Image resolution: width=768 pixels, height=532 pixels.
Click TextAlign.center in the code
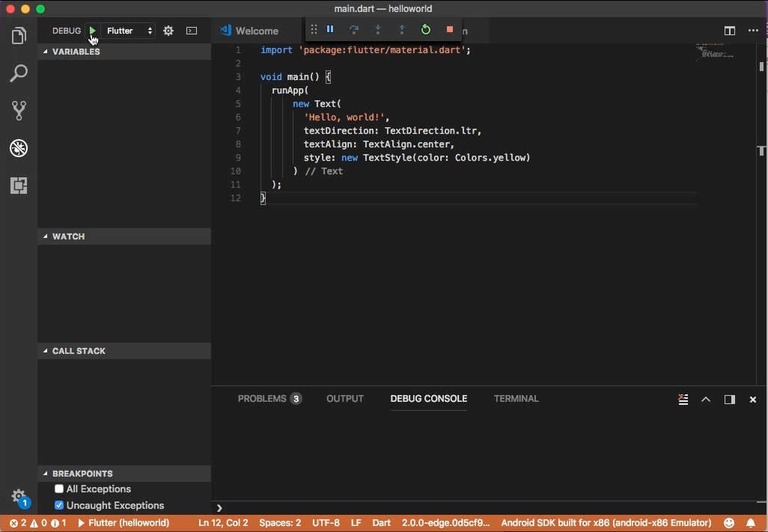click(x=406, y=144)
